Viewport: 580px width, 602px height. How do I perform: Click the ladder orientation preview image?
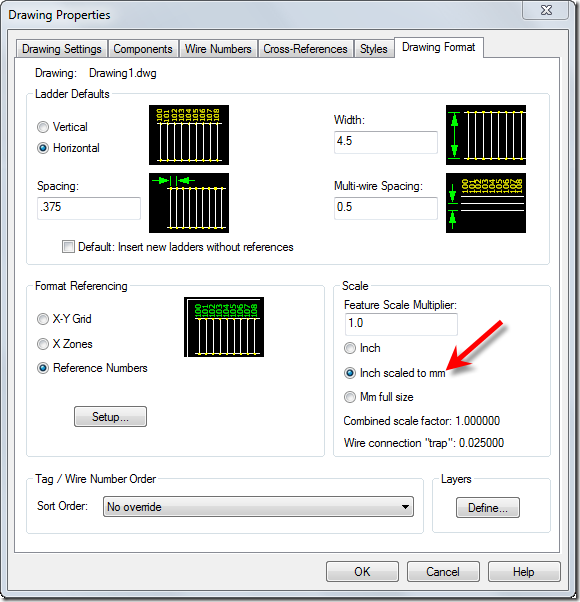(189, 135)
